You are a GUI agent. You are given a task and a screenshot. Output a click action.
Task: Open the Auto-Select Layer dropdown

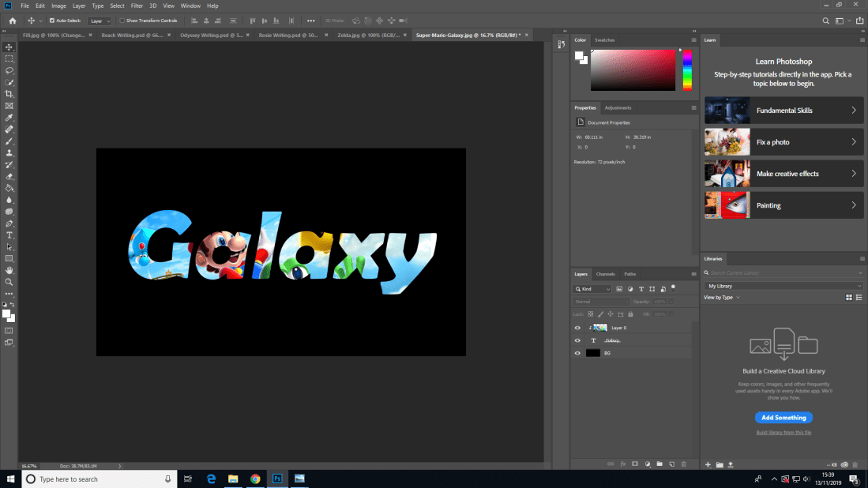(x=99, y=21)
